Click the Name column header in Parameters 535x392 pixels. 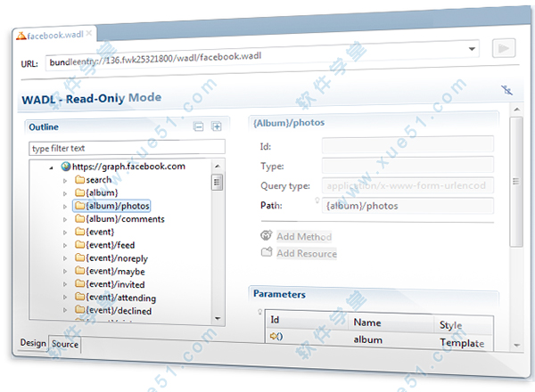(367, 323)
